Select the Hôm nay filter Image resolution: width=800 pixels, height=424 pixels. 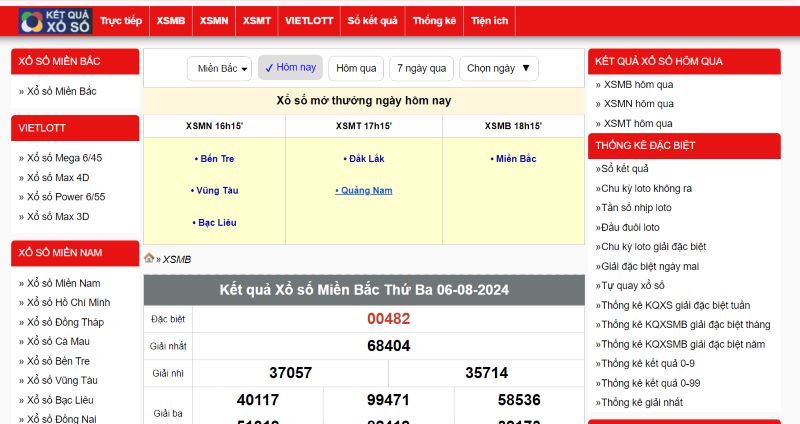(290, 68)
